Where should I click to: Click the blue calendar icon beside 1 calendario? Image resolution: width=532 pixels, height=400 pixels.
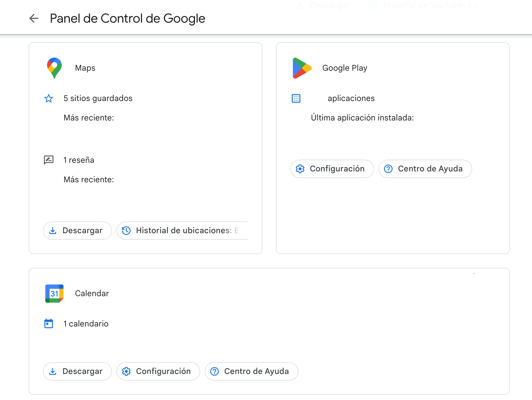[49, 324]
